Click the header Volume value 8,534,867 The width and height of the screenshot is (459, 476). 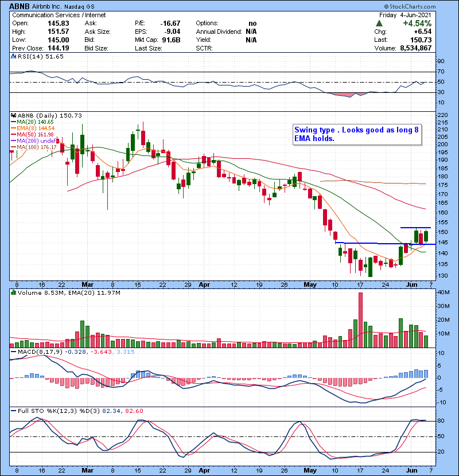coord(416,48)
